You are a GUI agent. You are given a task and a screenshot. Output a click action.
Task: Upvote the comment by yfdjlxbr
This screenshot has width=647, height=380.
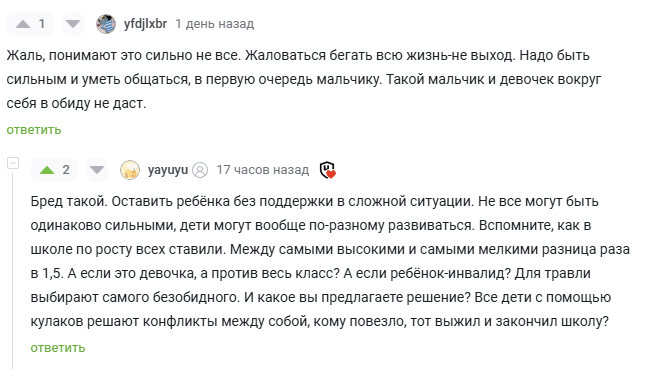pyautogui.click(x=23, y=24)
